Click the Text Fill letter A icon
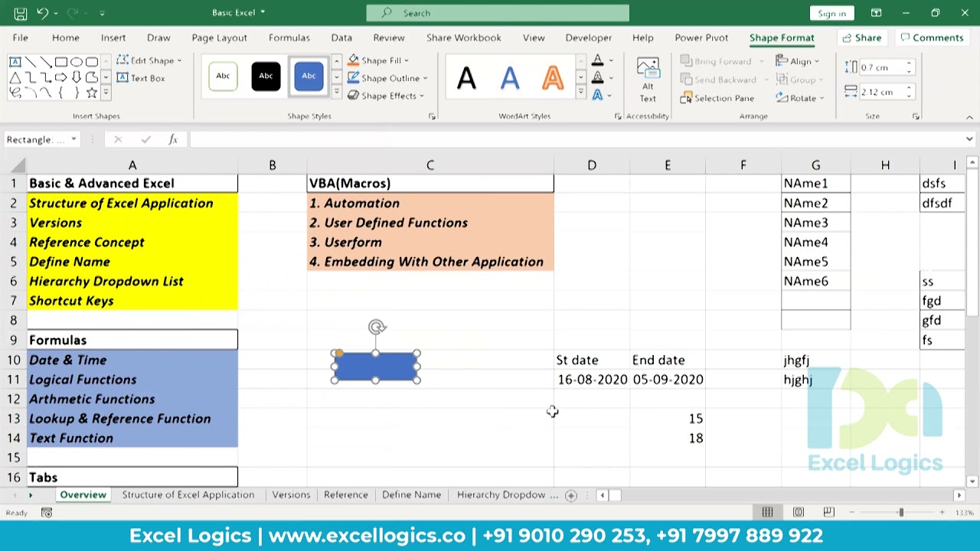980x551 pixels. (598, 60)
